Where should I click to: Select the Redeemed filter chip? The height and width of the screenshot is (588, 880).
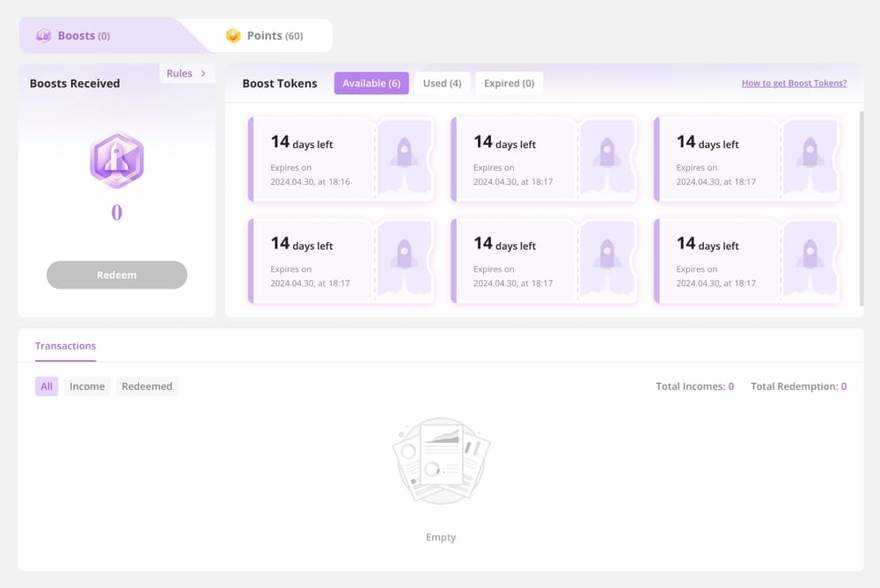pyautogui.click(x=147, y=386)
